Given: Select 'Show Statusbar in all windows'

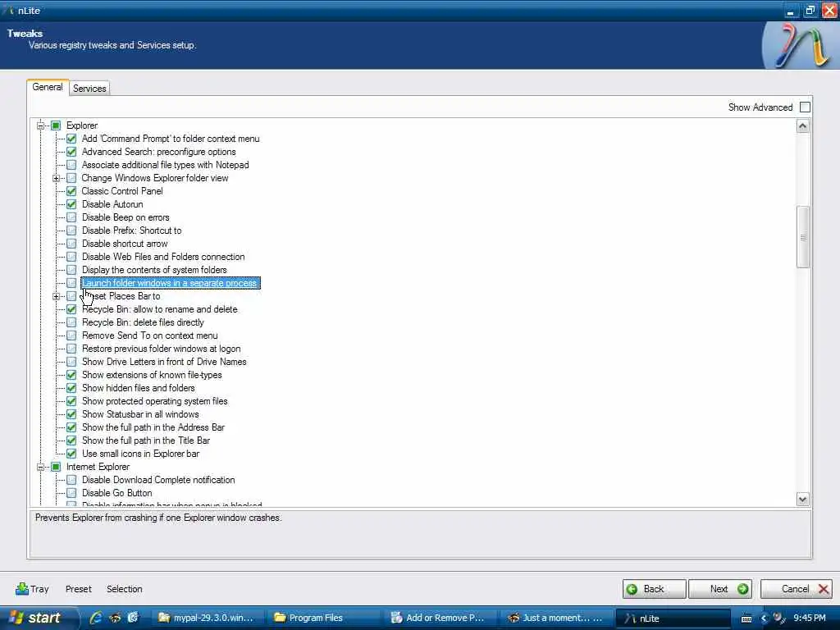Looking at the screenshot, I should (140, 414).
